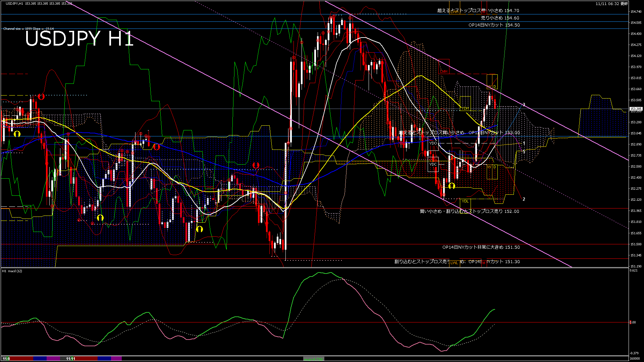Image resolution: width=644 pixels, height=362 pixels.
Task: Click the leftmost red down-arrow signal icon
Action: point(41,97)
